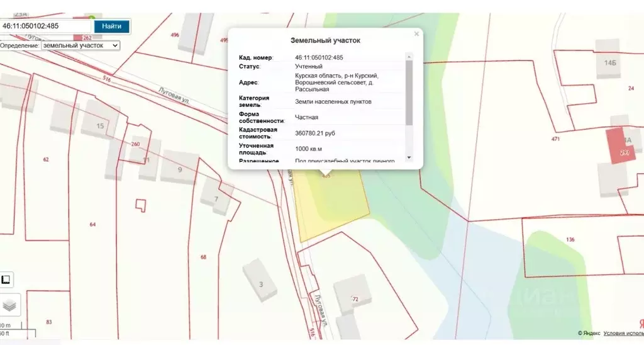644x345 pixels.
Task: Focus the cadastral number search field
Action: [x=45, y=26]
